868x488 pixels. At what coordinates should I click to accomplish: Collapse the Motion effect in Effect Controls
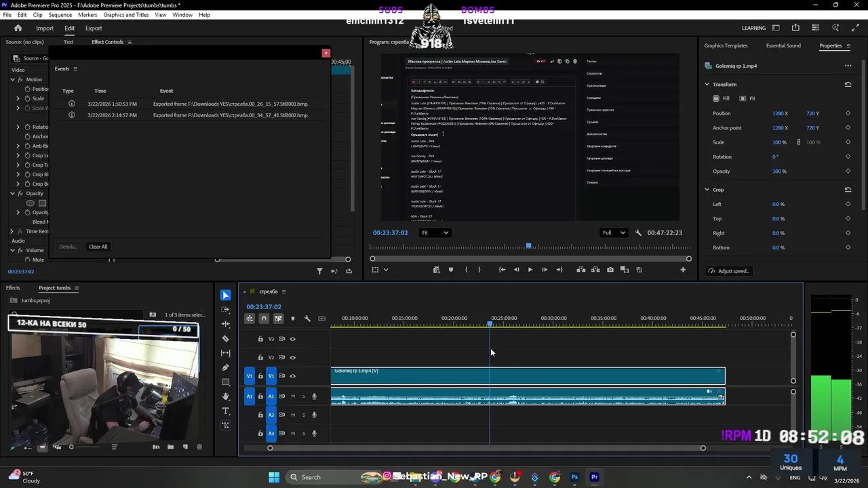click(12, 79)
